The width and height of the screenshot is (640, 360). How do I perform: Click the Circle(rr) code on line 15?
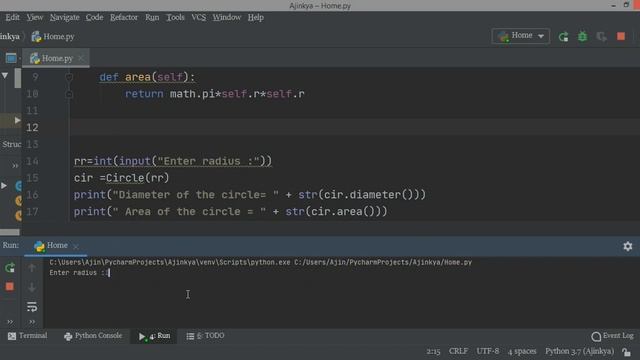pyautogui.click(x=137, y=178)
